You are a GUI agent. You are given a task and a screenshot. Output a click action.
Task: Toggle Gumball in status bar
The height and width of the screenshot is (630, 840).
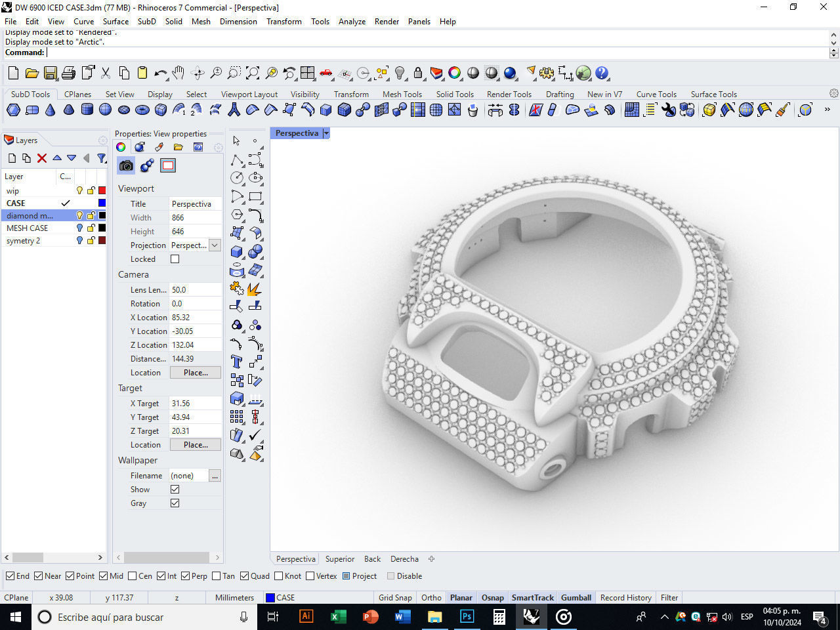(x=576, y=598)
